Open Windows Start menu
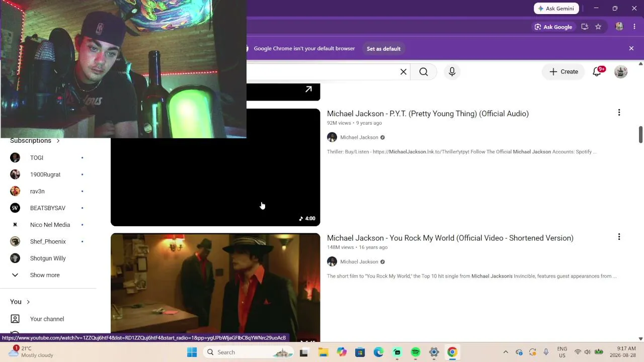Image resolution: width=644 pixels, height=362 pixels. click(x=192, y=352)
